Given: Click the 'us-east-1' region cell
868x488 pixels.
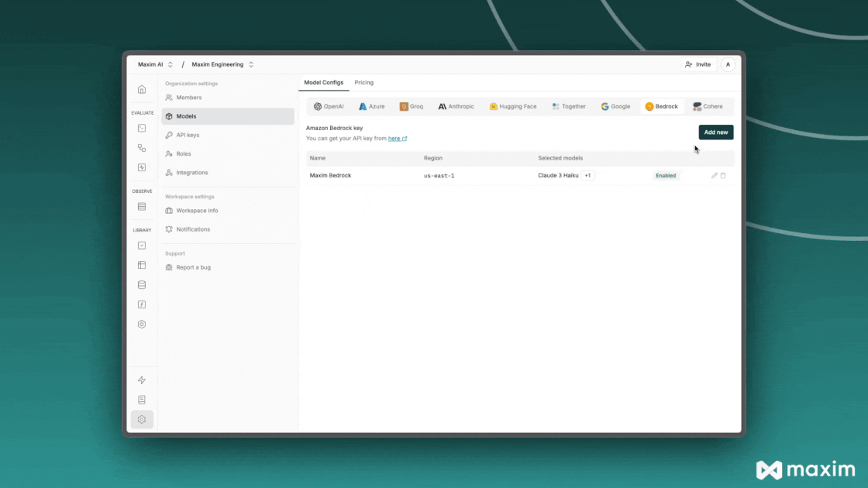Looking at the screenshot, I should point(439,176).
